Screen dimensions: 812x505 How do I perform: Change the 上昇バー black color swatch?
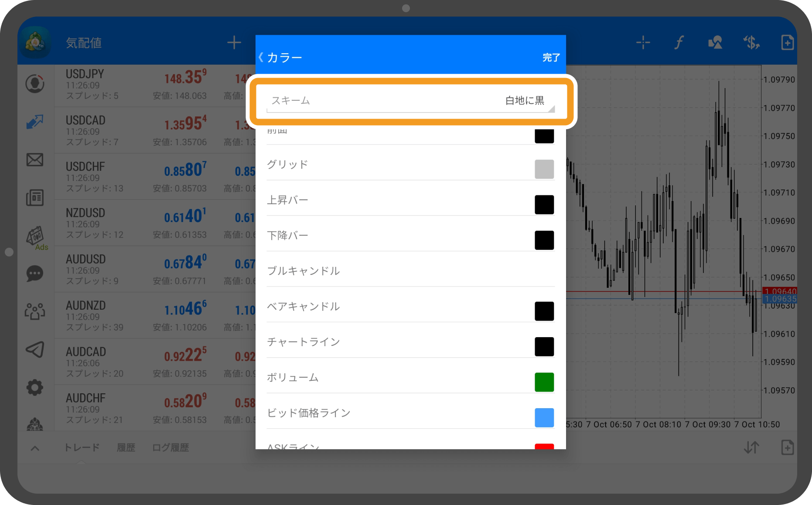click(x=544, y=205)
